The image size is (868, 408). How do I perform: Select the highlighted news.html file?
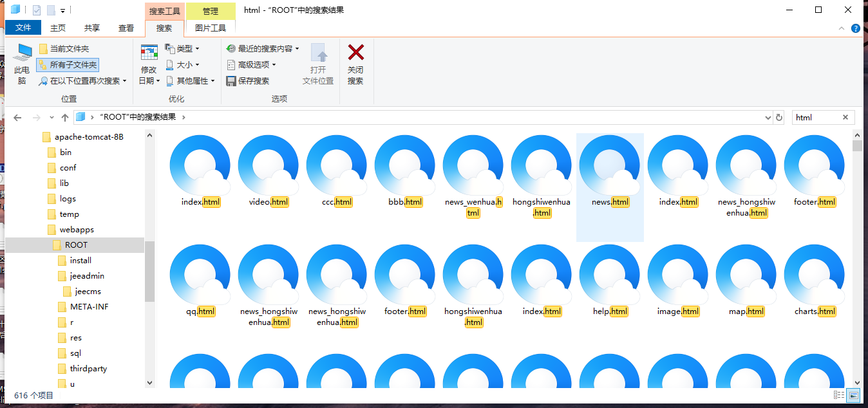point(610,187)
